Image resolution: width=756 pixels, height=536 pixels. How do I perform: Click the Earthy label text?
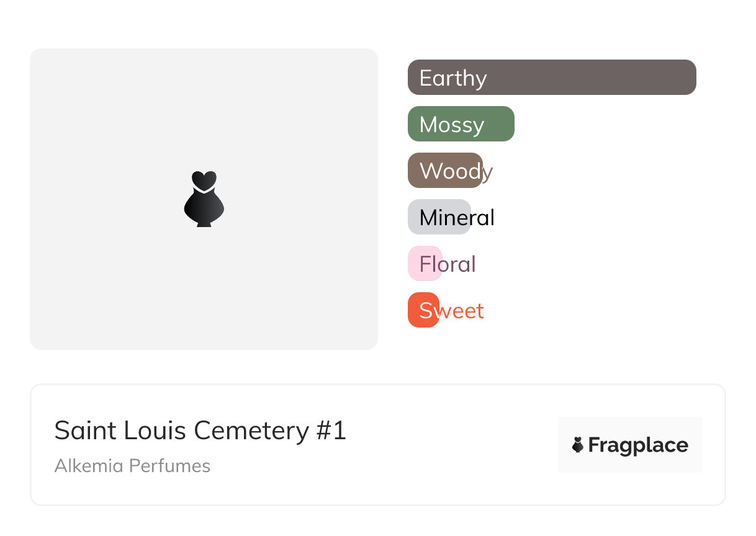pyautogui.click(x=453, y=78)
